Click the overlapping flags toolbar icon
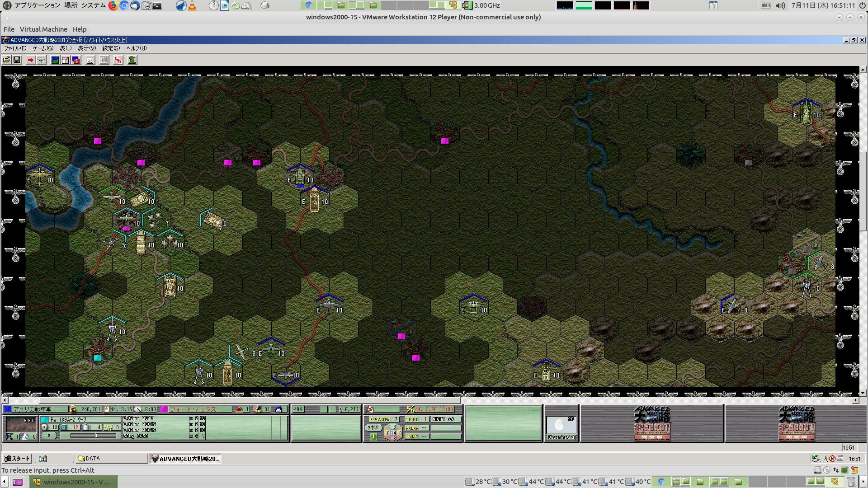 [76, 60]
